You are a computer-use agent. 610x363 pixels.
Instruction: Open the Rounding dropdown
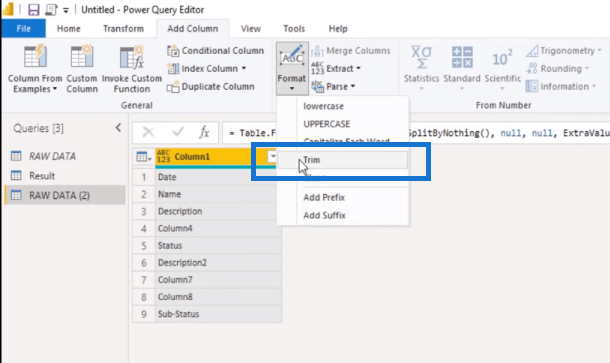tap(557, 68)
